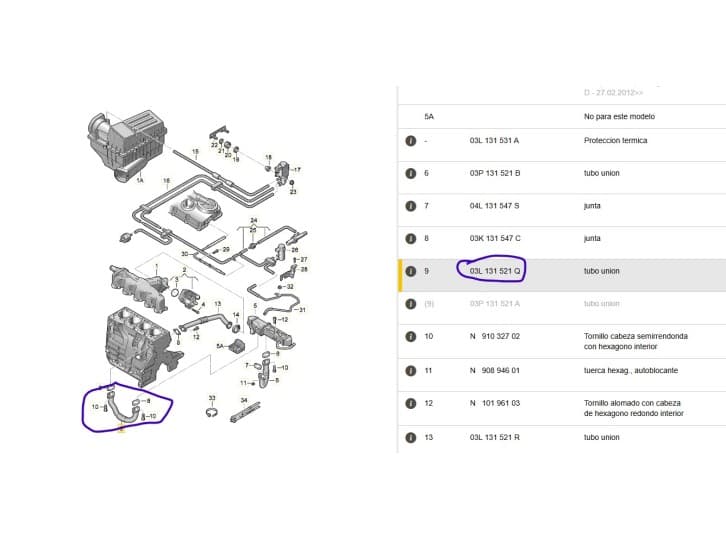Click info icon for 03L 131 531 A
726x539 pixels.
click(x=411, y=141)
